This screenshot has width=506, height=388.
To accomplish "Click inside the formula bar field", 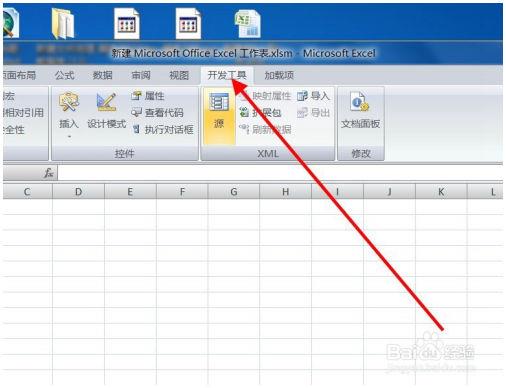I will (x=280, y=173).
